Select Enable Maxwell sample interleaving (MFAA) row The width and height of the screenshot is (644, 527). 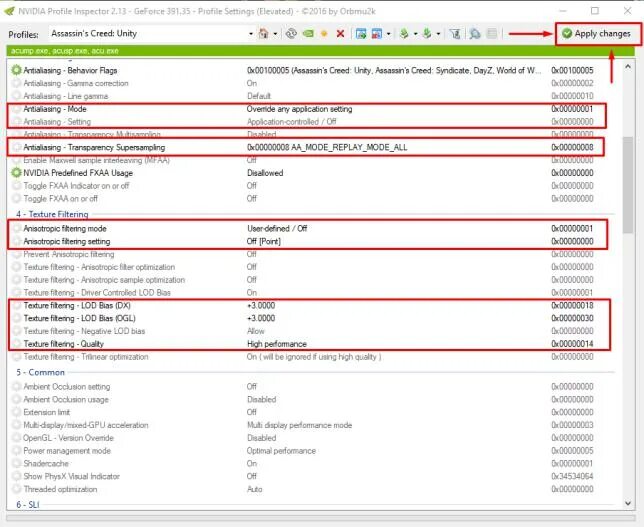tap(310, 160)
